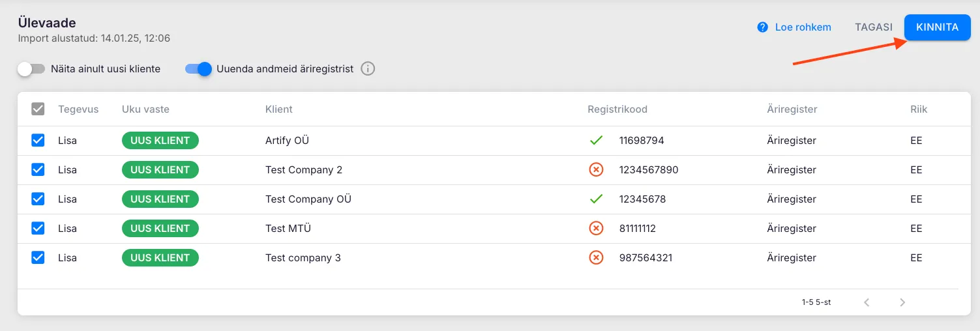Click the red X icon for Test Company 2
Screen dimensions: 980x331
595,169
